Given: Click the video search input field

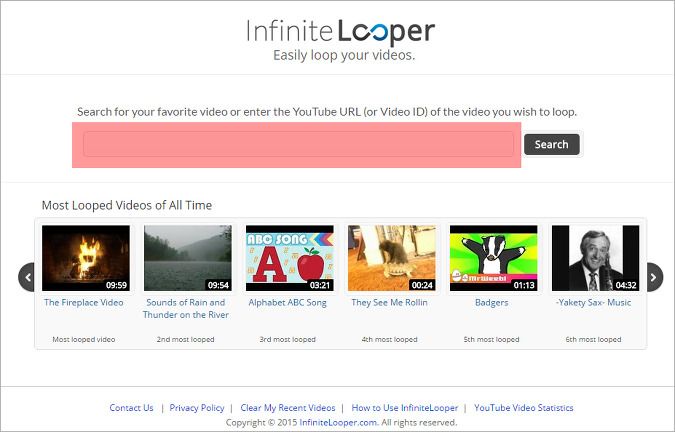Looking at the screenshot, I should pos(298,144).
